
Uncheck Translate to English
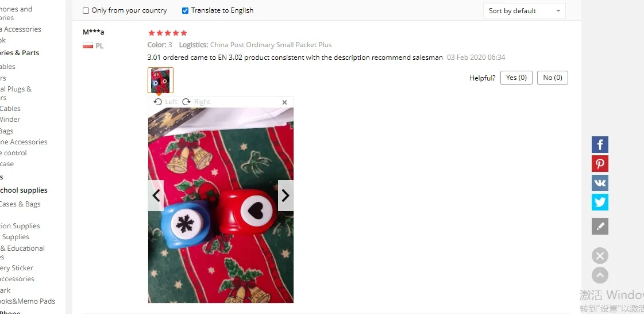pos(185,11)
